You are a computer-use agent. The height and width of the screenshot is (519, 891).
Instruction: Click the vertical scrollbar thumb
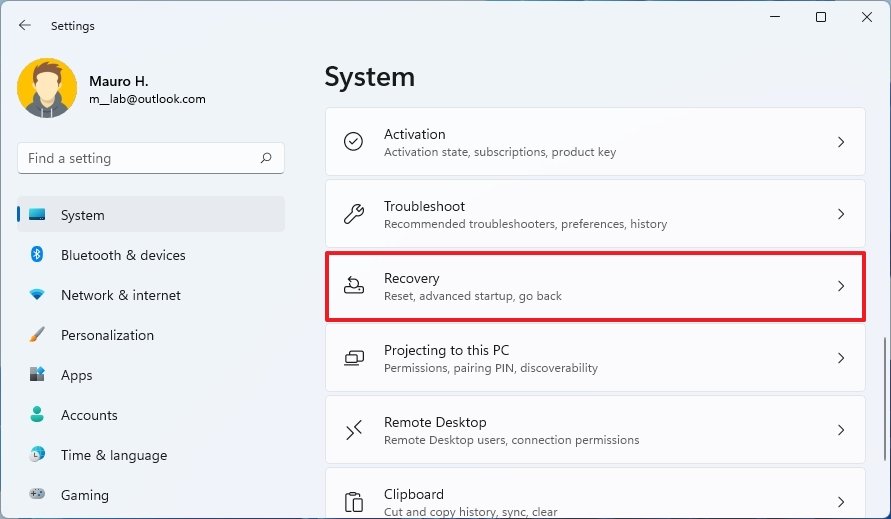coord(884,398)
